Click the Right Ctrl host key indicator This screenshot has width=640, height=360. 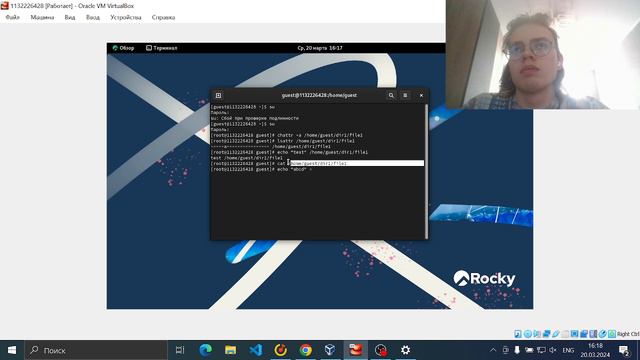tap(628, 334)
